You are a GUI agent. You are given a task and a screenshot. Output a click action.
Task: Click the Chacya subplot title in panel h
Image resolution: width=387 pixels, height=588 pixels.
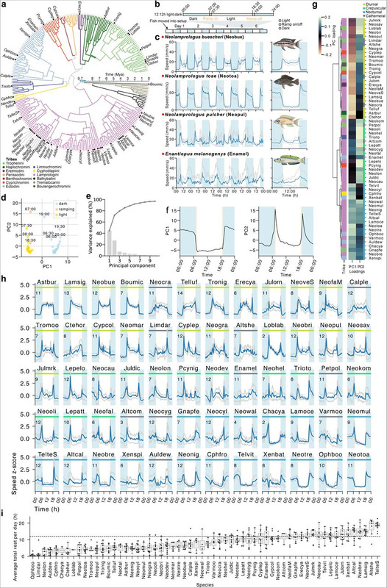coord(274,412)
